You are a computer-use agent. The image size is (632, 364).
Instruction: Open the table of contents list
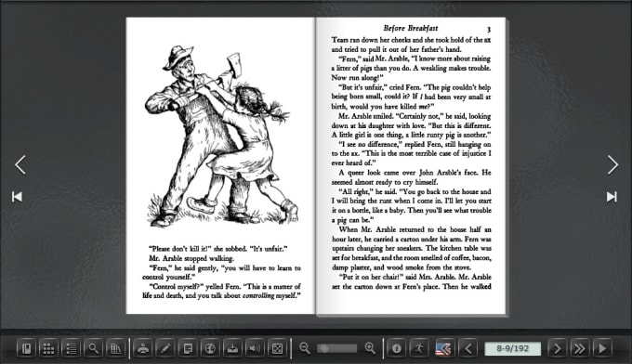(x=71, y=348)
